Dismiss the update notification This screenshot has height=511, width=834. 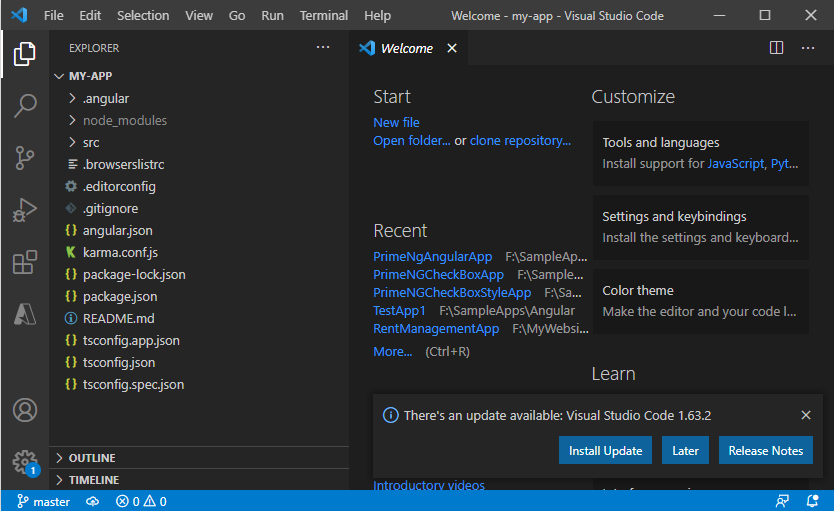click(x=806, y=415)
